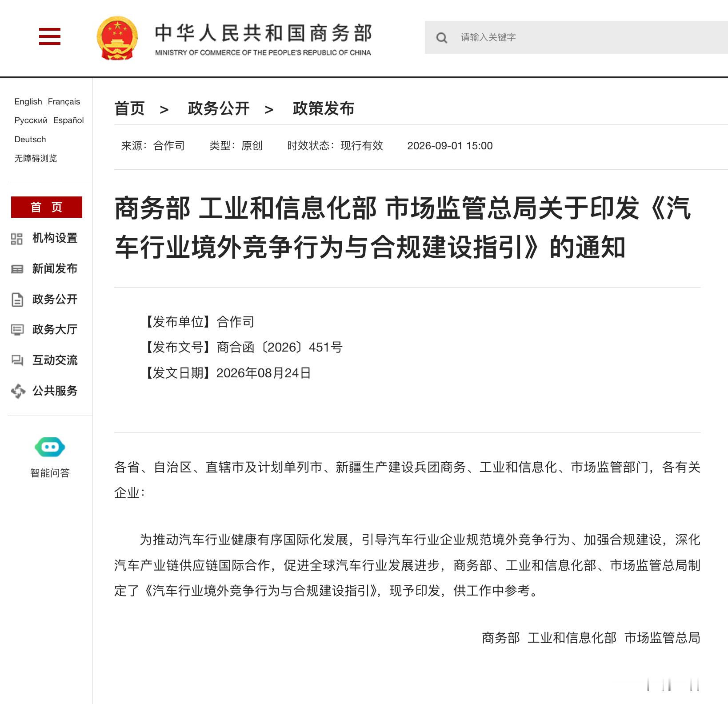728x704 pixels.
Task: Click the 互动交流 chat icon
Action: pyautogui.click(x=17, y=360)
